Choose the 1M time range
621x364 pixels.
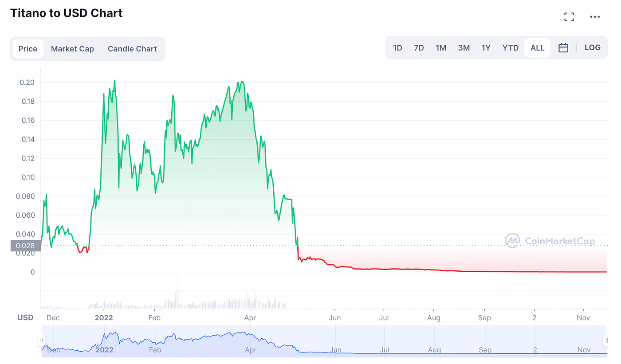click(441, 47)
